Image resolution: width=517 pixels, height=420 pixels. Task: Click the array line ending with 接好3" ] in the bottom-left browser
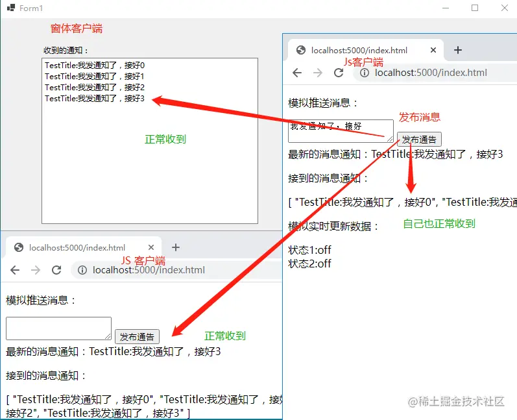click(x=98, y=413)
